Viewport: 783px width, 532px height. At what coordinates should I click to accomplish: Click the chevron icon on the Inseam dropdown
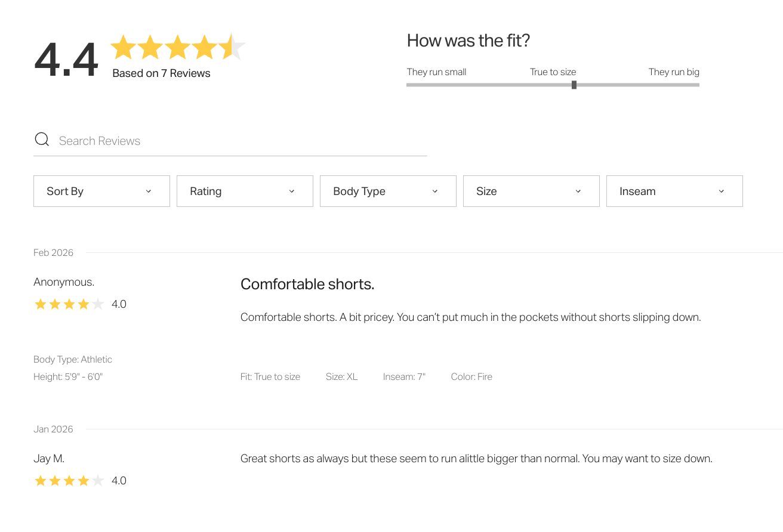(x=721, y=191)
